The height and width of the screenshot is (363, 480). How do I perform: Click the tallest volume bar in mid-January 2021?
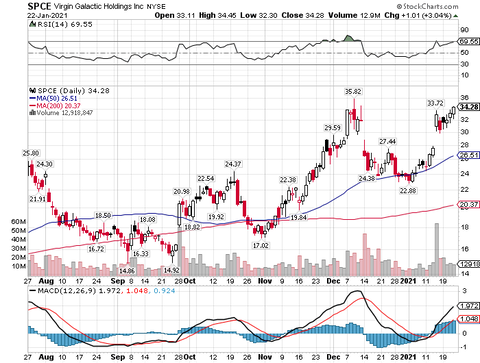(x=437, y=249)
